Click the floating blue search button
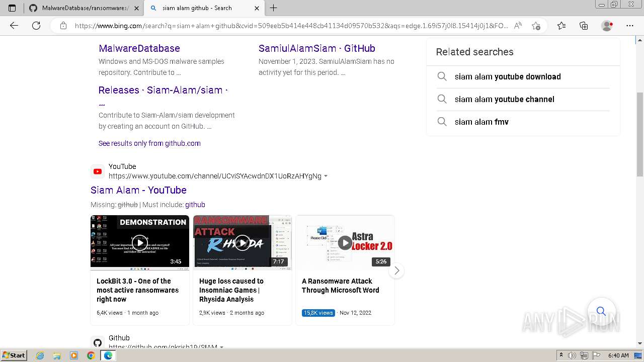The height and width of the screenshot is (362, 644). pos(601,311)
